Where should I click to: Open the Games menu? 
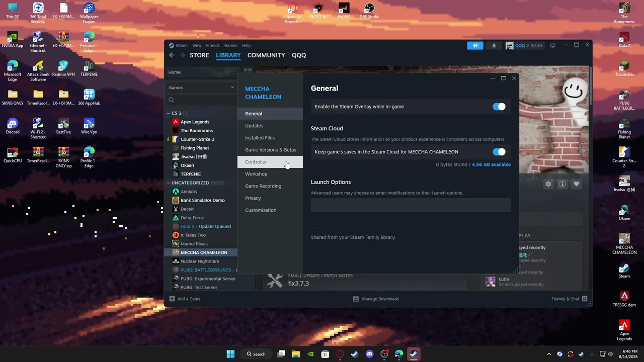pos(230,45)
